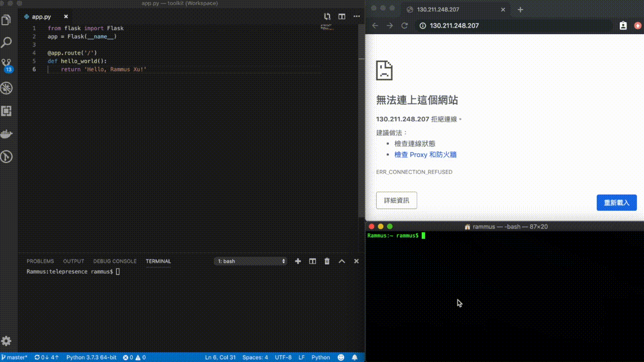Click the split editor icon
644x362 pixels.
click(x=342, y=17)
